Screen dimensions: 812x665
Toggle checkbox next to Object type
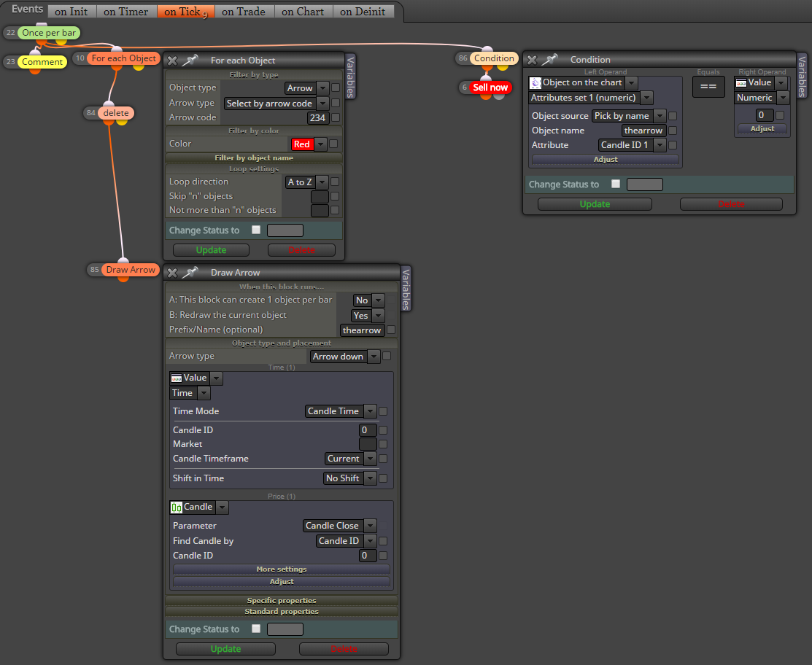(x=336, y=88)
